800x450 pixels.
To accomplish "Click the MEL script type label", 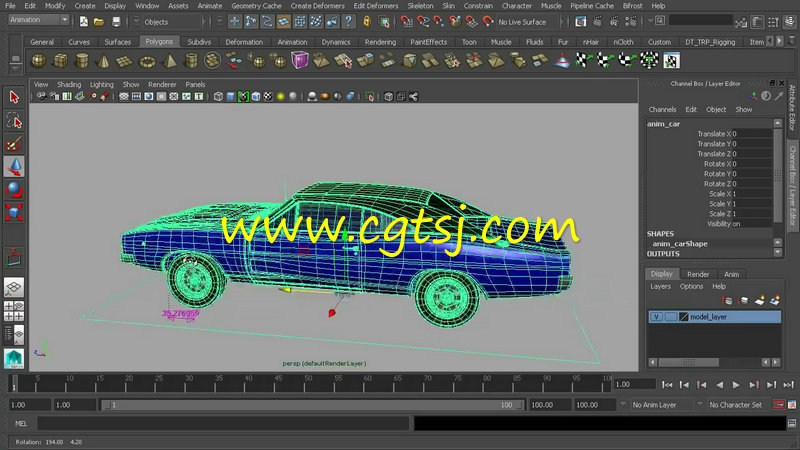I will [x=21, y=423].
